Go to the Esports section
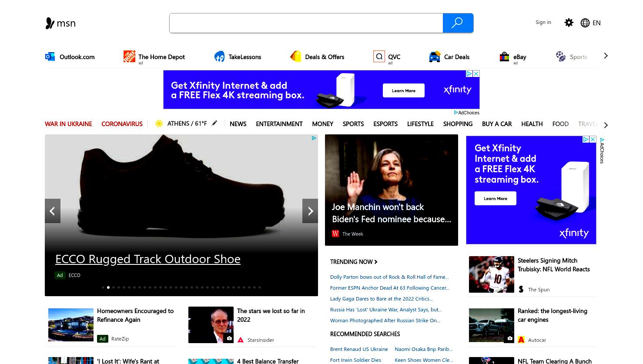The image size is (643, 364). pyautogui.click(x=385, y=124)
